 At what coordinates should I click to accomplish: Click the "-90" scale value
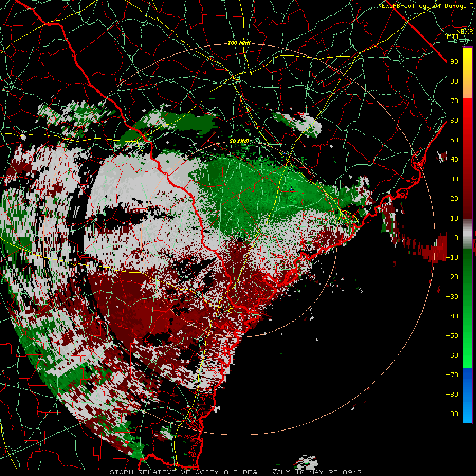pos(452,414)
